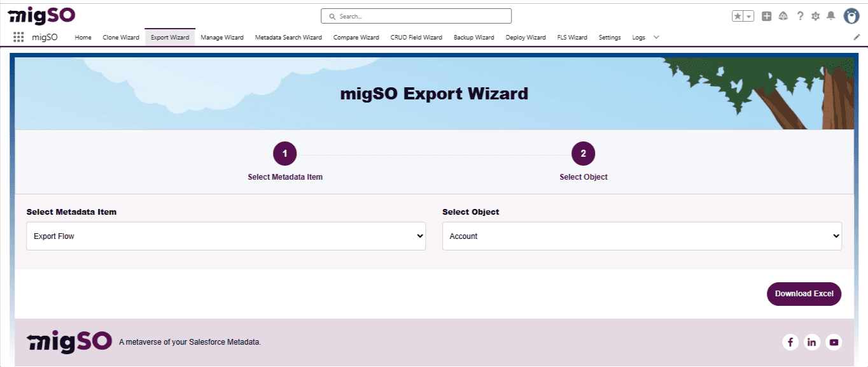Open the Settings tab
The height and width of the screenshot is (367, 868).
tap(610, 38)
